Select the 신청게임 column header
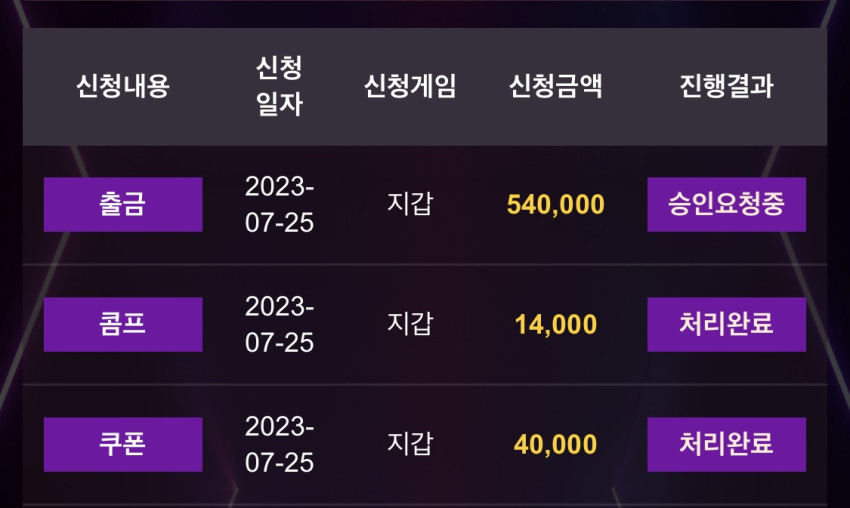This screenshot has width=850, height=508. click(410, 86)
